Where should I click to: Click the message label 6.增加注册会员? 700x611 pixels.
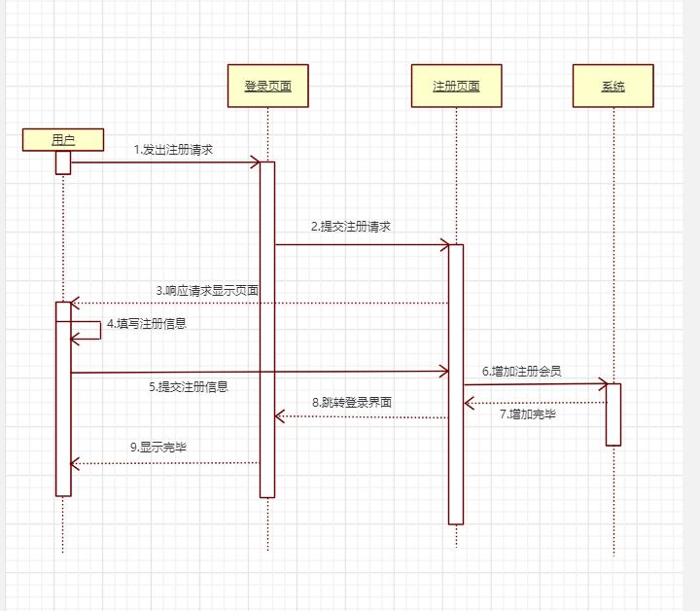click(521, 371)
